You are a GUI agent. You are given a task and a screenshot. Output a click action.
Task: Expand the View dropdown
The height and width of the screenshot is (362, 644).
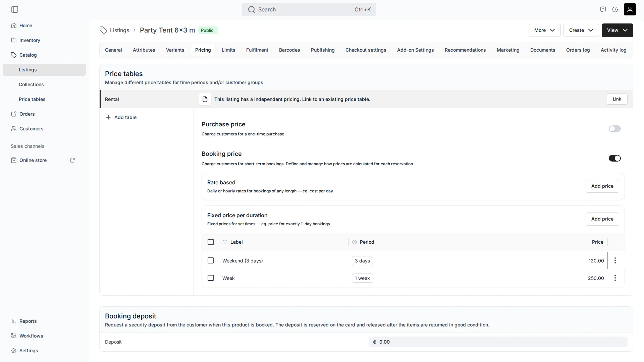coord(617,30)
